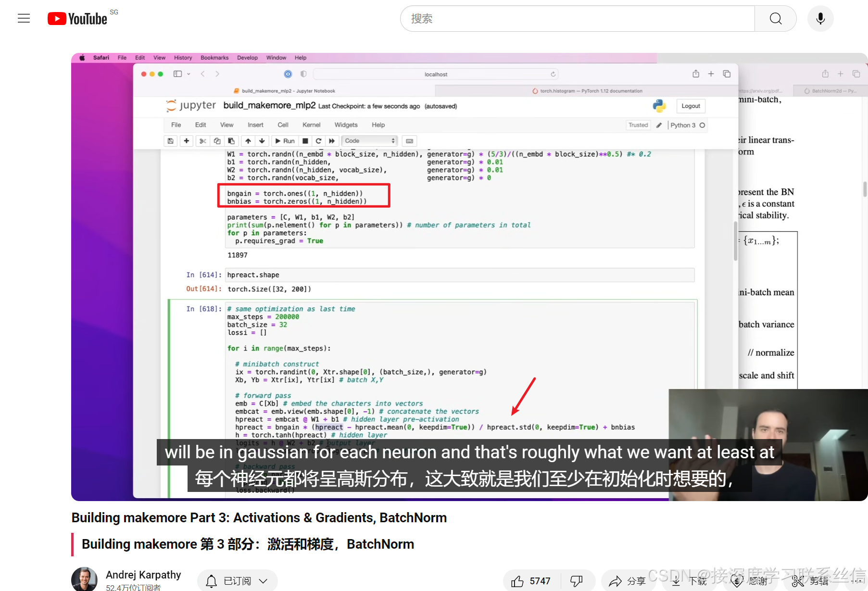Open Andrej Karpathy channel avatar
The height and width of the screenshot is (591, 868).
(x=84, y=579)
